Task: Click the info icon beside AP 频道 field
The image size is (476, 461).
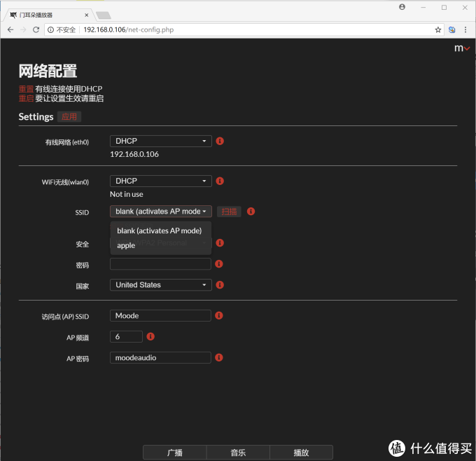Action: tap(150, 336)
